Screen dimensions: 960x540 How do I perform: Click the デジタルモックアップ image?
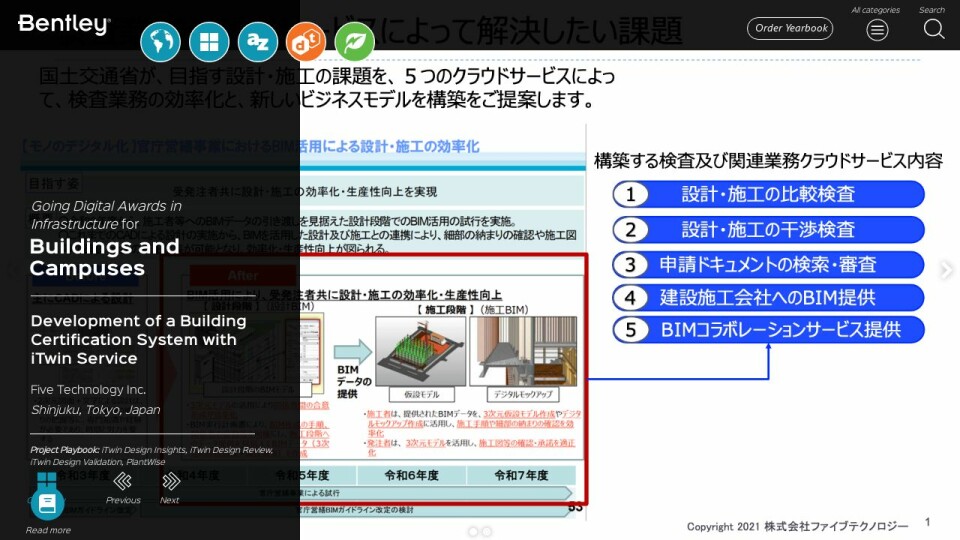[x=523, y=351]
